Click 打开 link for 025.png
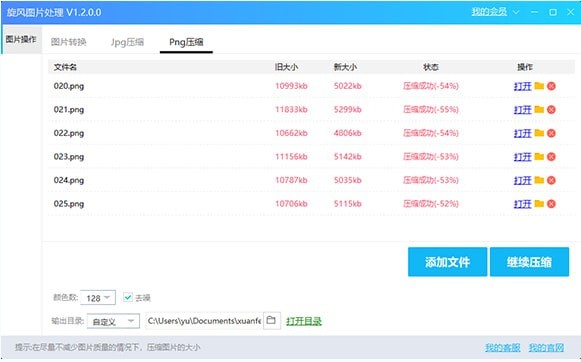Viewport: 581px width, 362px height. coord(522,204)
